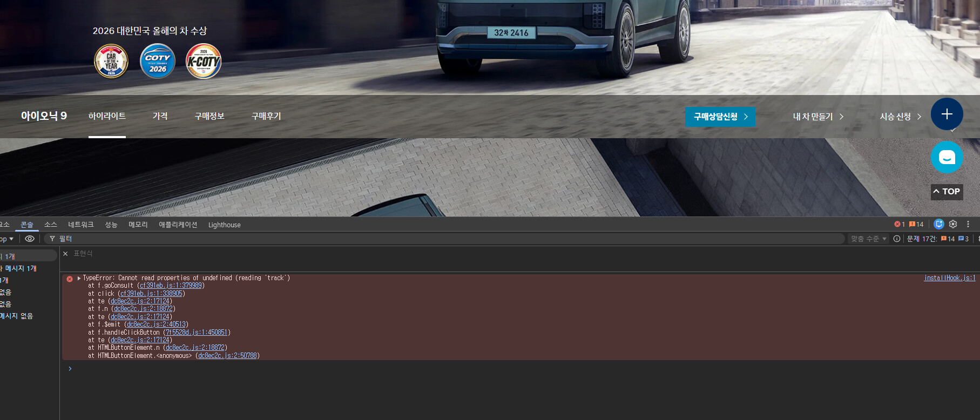Remove the live expression with the X
Image resolution: width=980 pixels, height=420 pixels.
coord(65,254)
